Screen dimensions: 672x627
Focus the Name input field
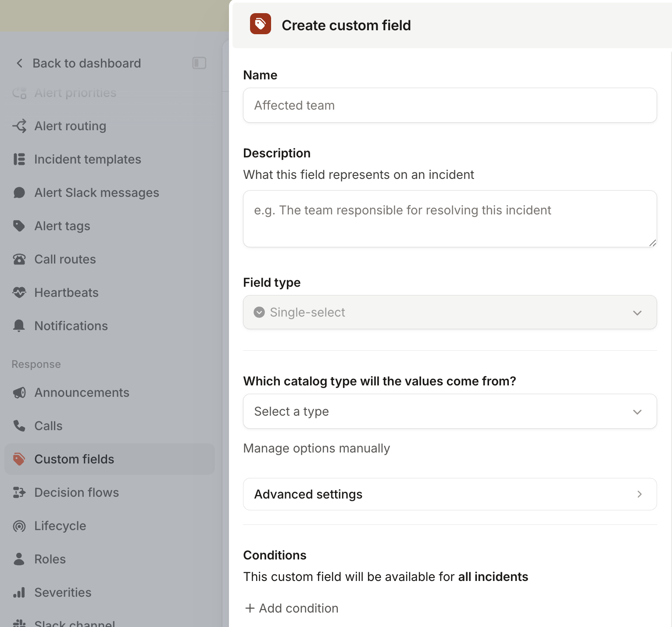pyautogui.click(x=450, y=105)
